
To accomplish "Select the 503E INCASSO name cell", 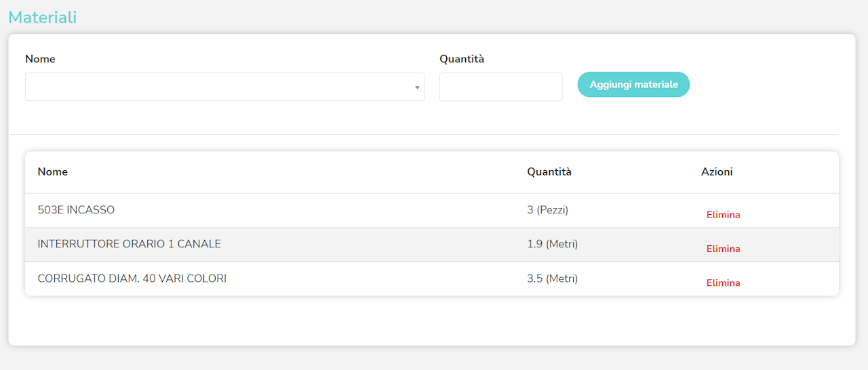I will click(76, 210).
